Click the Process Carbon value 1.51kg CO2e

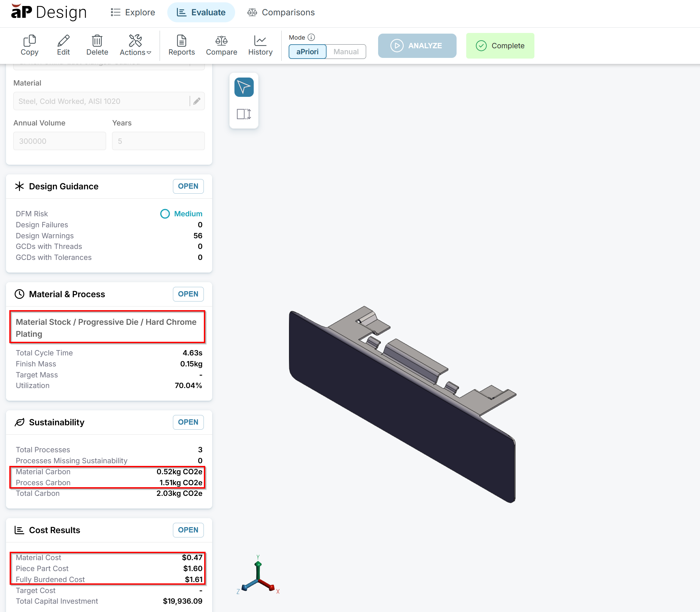pyautogui.click(x=181, y=483)
